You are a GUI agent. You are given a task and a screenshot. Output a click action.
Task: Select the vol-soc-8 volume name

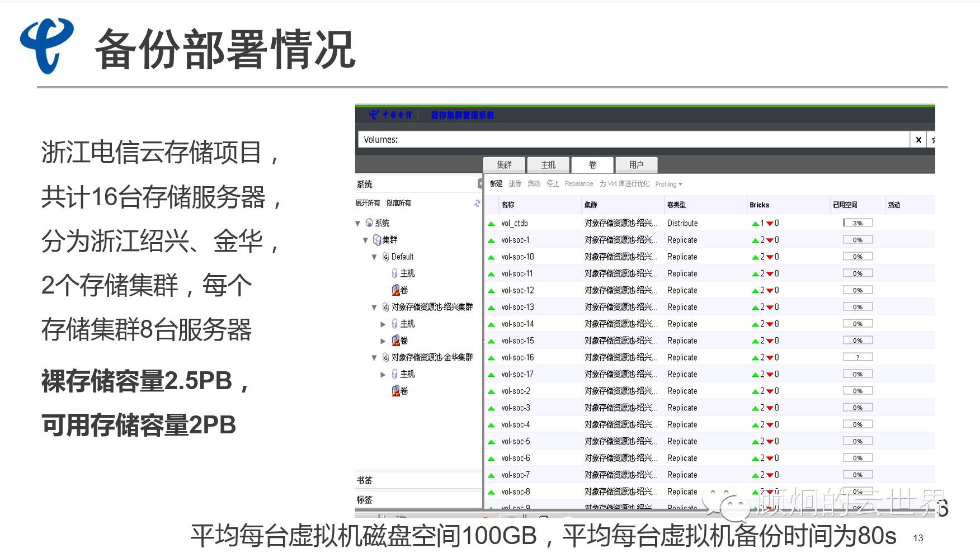[516, 491]
